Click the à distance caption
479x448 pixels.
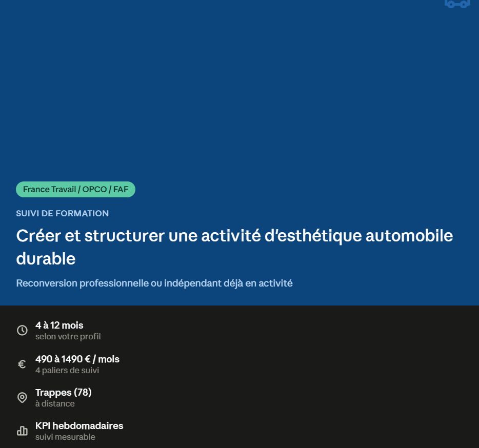[55, 404]
